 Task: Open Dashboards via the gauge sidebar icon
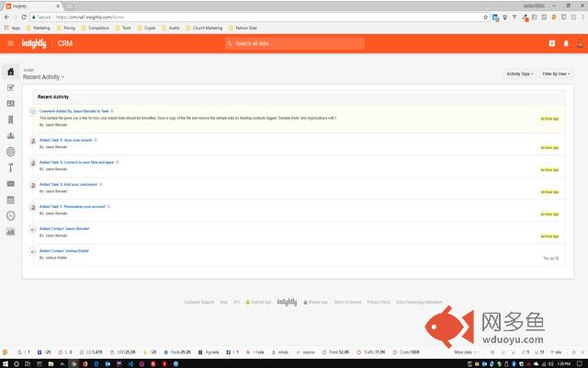(x=10, y=216)
